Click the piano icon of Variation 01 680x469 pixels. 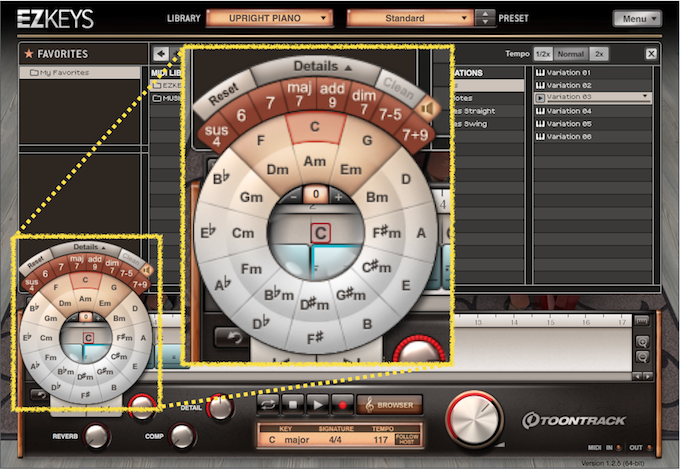[x=540, y=72]
